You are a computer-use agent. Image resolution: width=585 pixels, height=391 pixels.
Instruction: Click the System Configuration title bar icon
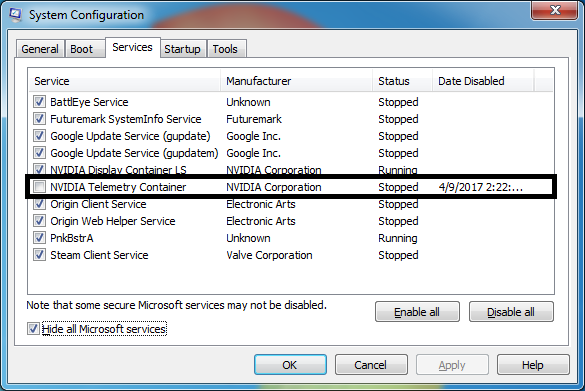[15, 15]
